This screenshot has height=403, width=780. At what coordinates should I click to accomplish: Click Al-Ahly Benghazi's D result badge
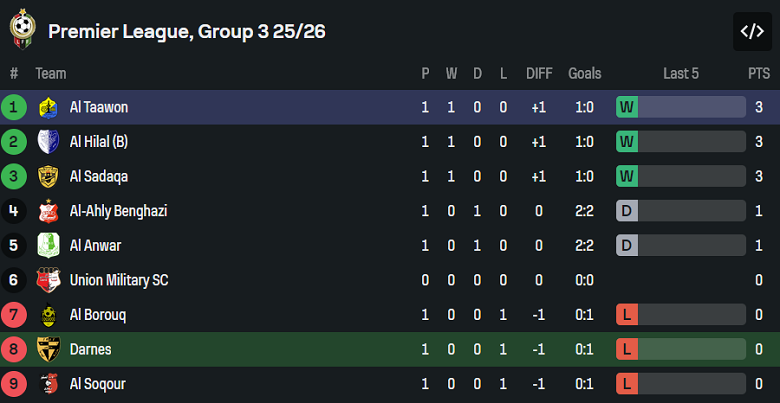click(627, 211)
